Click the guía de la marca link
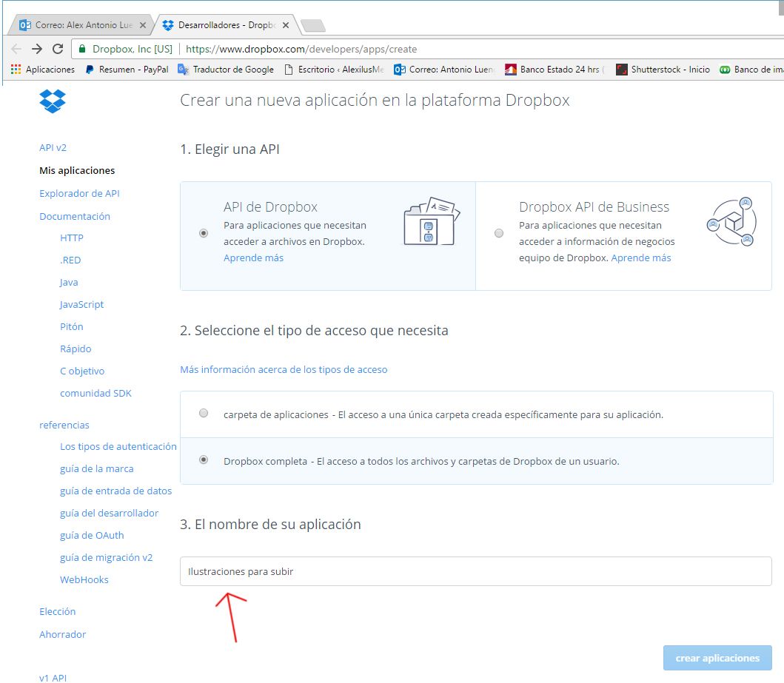Screen dimensions: 784x683 coord(97,469)
